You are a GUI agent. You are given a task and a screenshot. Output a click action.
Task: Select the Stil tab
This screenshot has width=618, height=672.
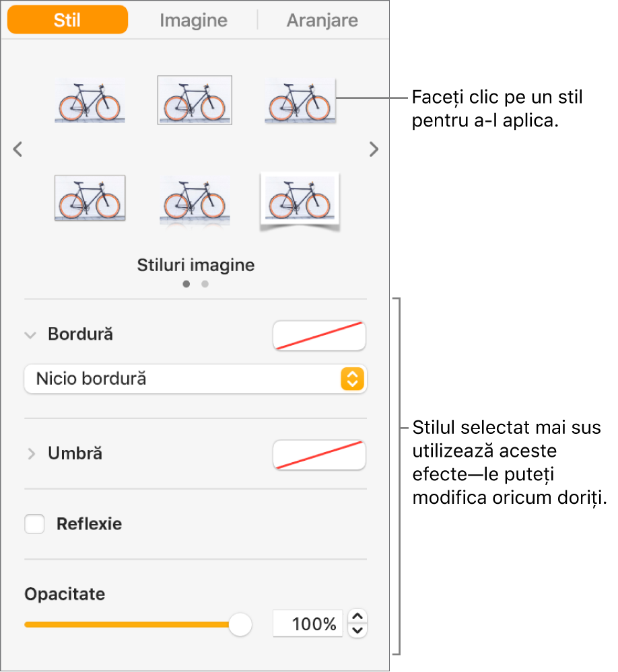68,20
